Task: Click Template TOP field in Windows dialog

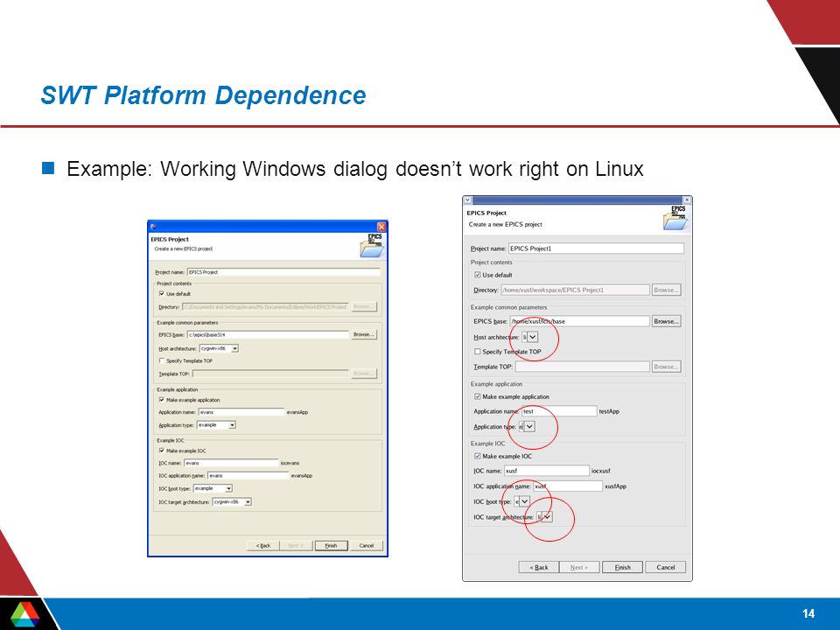Action: click(x=270, y=374)
